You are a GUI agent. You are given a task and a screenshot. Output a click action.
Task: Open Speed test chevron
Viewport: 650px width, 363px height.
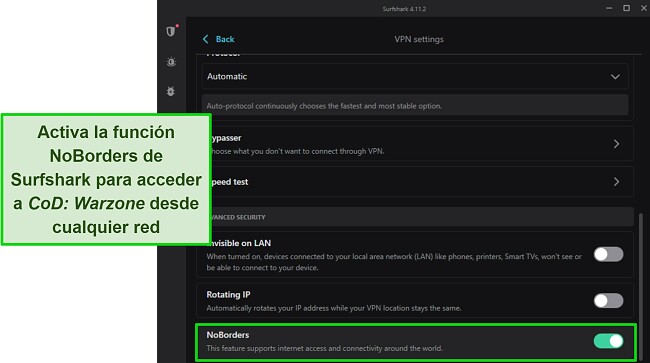coord(616,182)
